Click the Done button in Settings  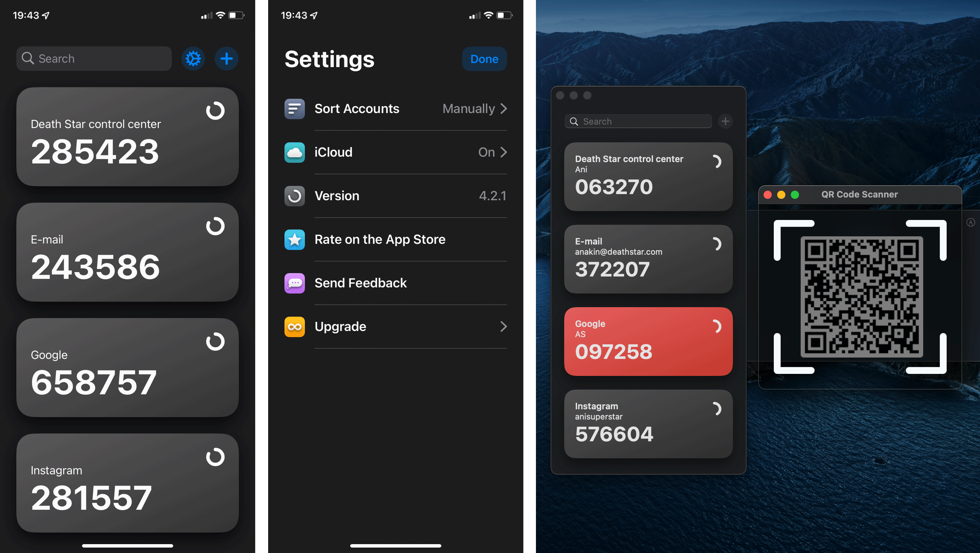[x=484, y=59]
